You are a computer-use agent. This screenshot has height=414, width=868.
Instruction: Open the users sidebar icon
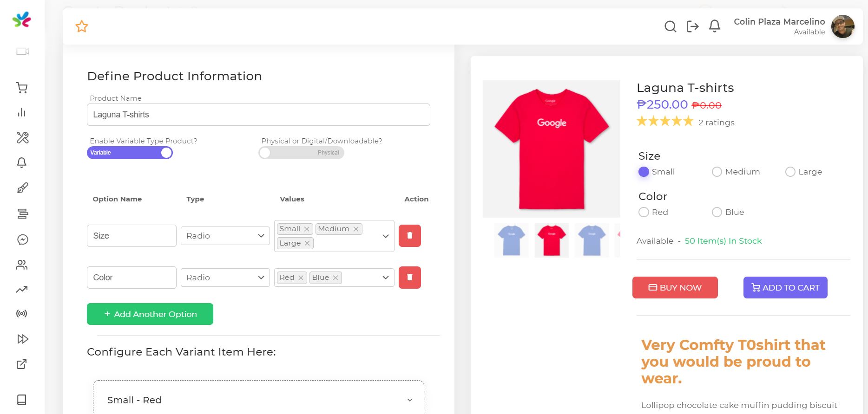(x=22, y=265)
